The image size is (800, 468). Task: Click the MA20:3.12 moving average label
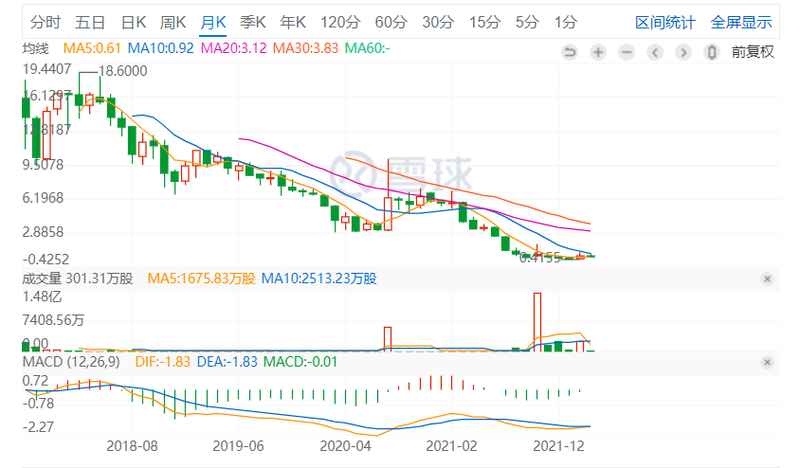(x=234, y=48)
